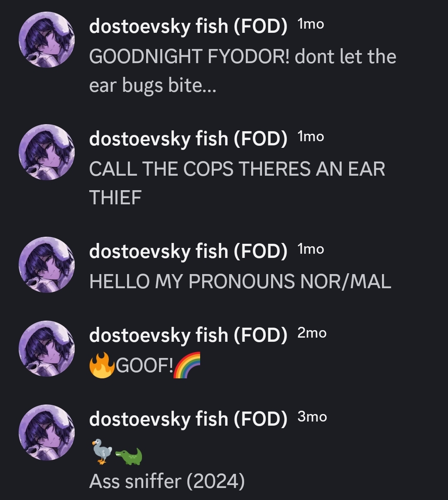This screenshot has height=500, width=448.
Task: Select the CALL THE COPS message text
Action: click(x=237, y=183)
